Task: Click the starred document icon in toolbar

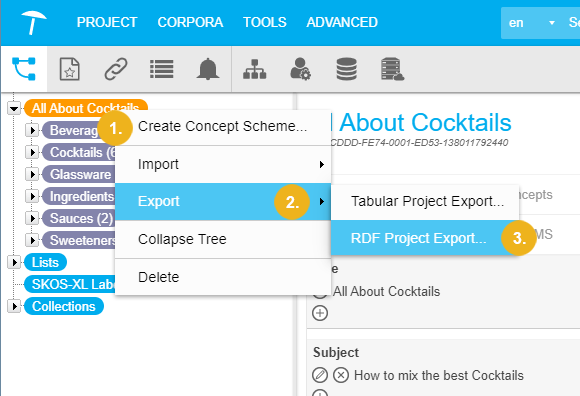Action: [70, 69]
